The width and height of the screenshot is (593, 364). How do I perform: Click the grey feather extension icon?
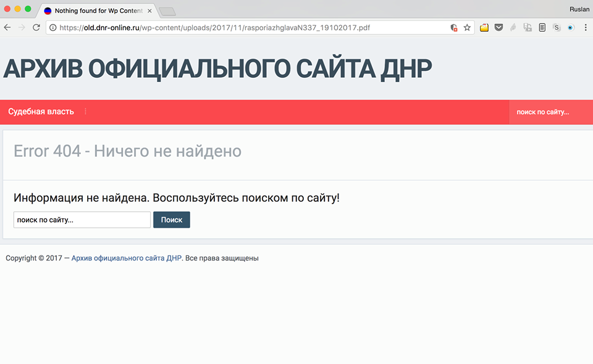click(x=513, y=28)
